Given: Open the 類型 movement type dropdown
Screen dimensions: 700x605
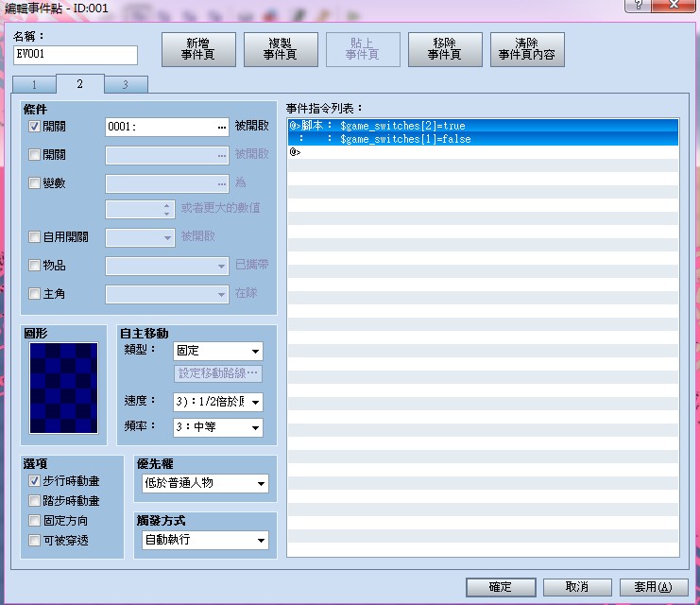Looking at the screenshot, I should point(218,352).
